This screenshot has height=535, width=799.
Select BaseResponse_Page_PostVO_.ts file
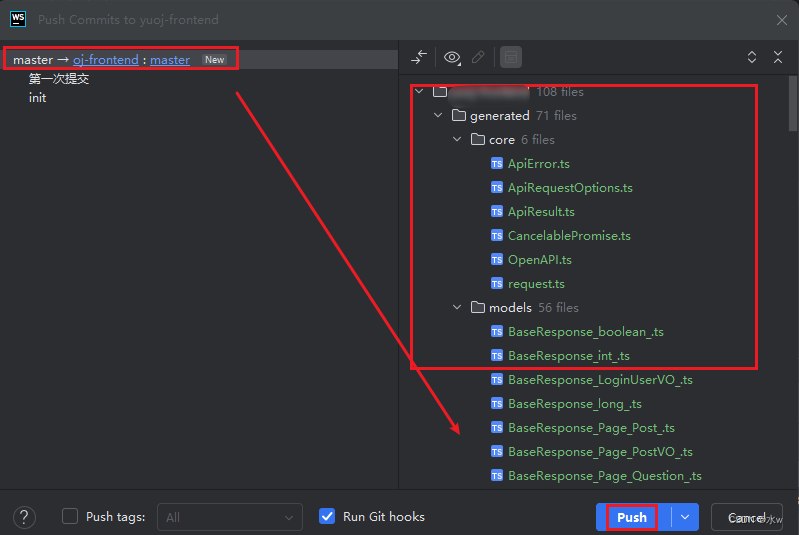pyautogui.click(x=600, y=451)
